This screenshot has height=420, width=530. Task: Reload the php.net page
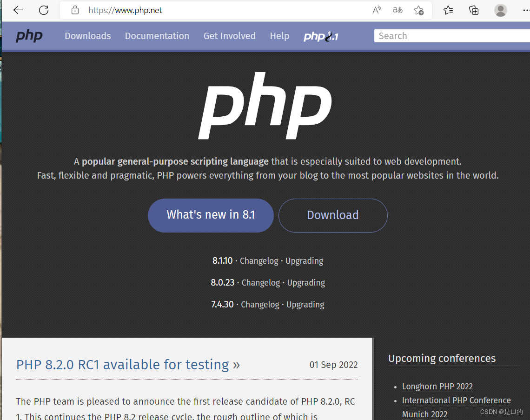click(x=44, y=10)
